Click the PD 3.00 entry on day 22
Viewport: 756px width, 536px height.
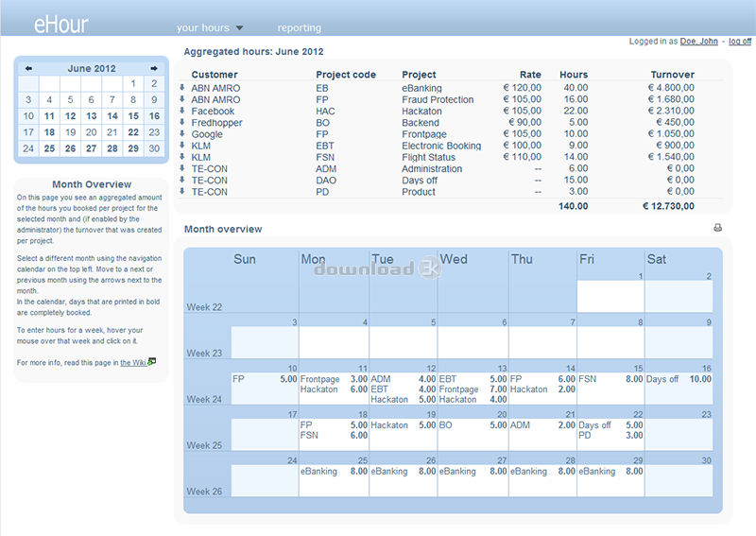pyautogui.click(x=610, y=435)
